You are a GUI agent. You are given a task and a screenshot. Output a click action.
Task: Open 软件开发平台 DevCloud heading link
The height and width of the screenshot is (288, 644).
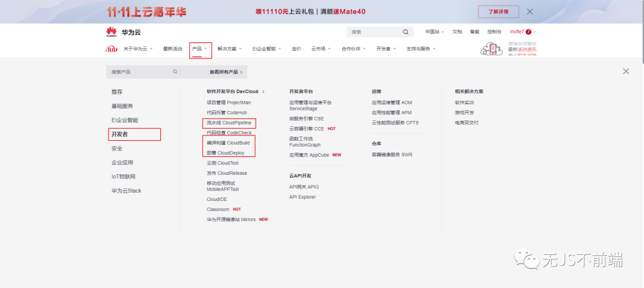236,92
